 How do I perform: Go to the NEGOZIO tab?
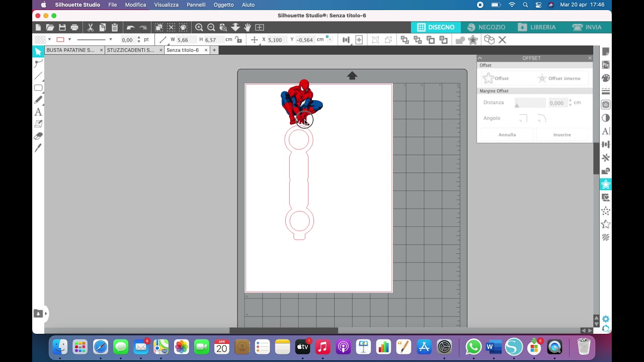(x=486, y=27)
